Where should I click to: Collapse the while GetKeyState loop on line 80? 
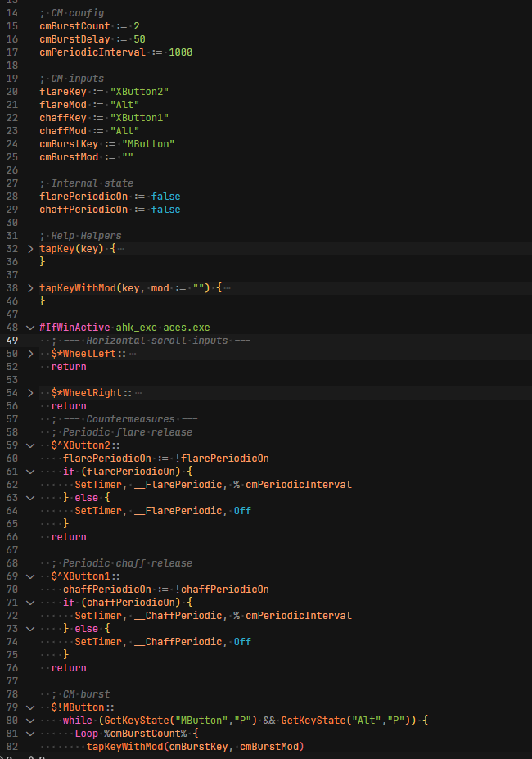point(30,721)
